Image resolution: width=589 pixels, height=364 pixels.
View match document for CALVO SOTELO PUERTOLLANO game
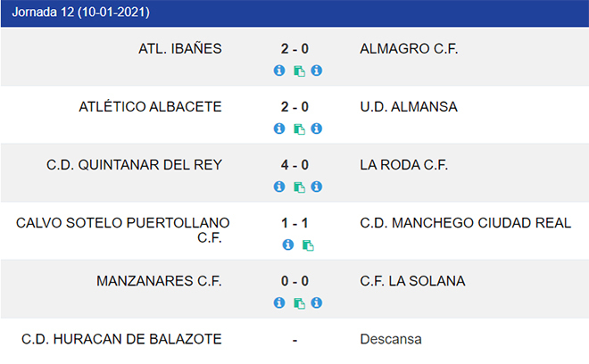pyautogui.click(x=308, y=245)
